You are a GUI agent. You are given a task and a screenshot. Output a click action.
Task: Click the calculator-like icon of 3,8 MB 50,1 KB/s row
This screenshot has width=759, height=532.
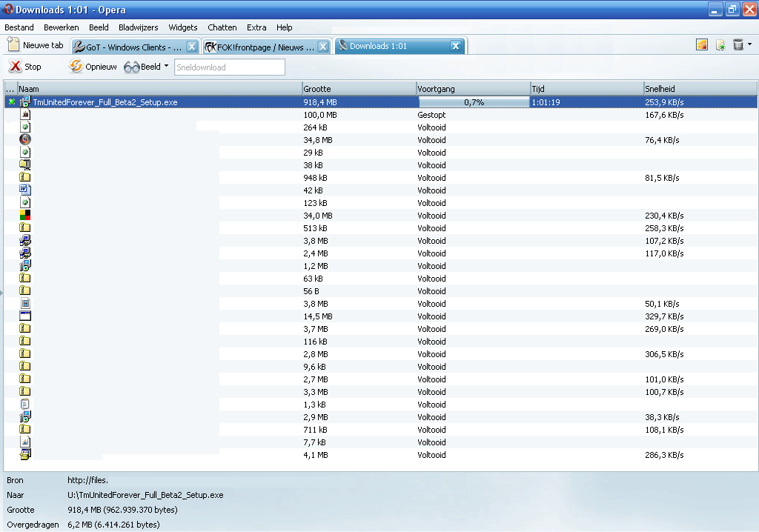25,304
